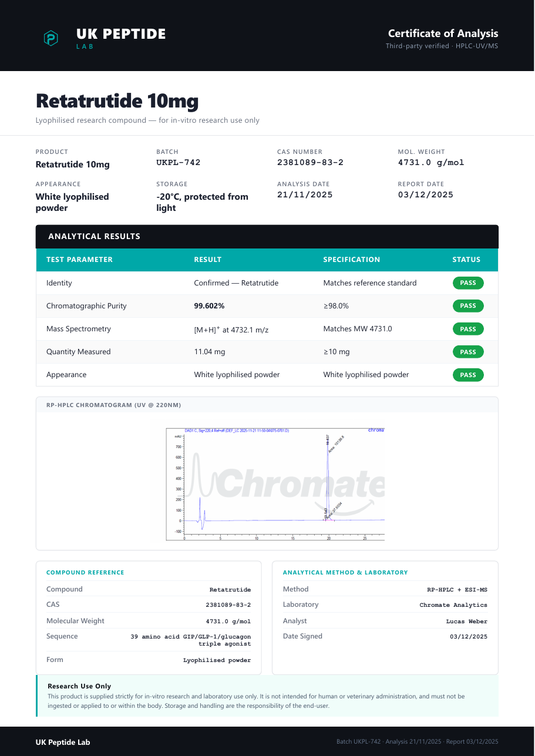Viewport: 535px width, 756px height.
Task: Select 'Matches reference standard' specification cell
Action: coord(370,283)
